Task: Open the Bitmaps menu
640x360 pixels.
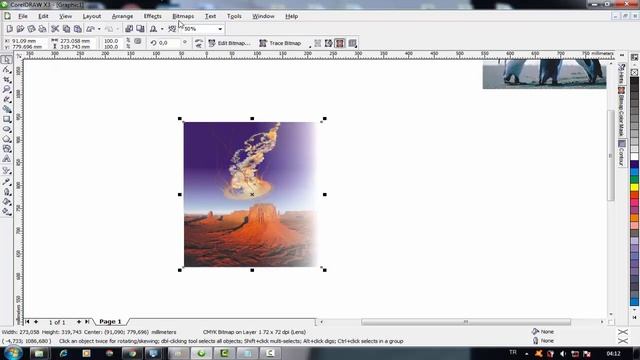Action: click(x=183, y=16)
